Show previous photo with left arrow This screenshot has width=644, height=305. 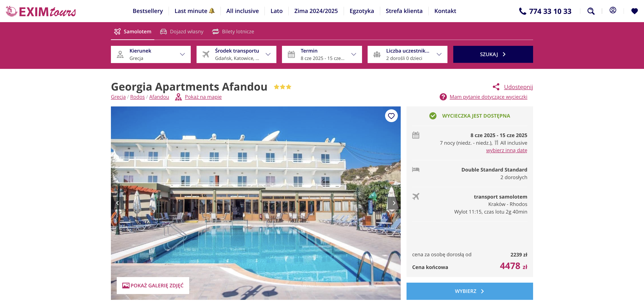click(x=117, y=203)
